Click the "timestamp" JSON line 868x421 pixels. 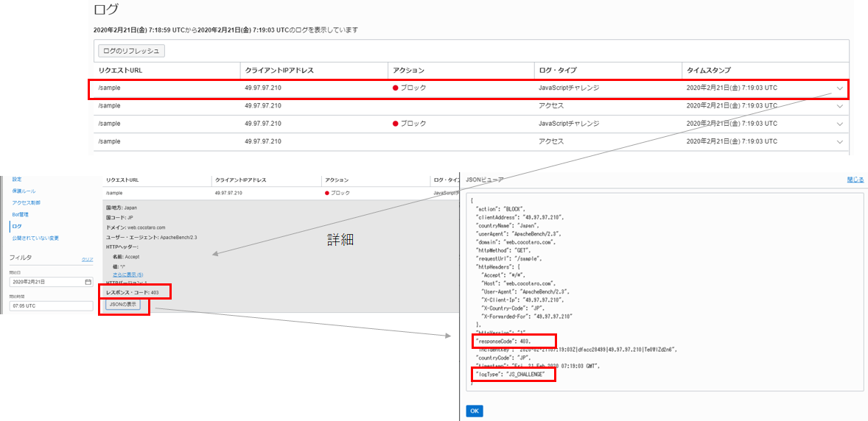(x=539, y=367)
